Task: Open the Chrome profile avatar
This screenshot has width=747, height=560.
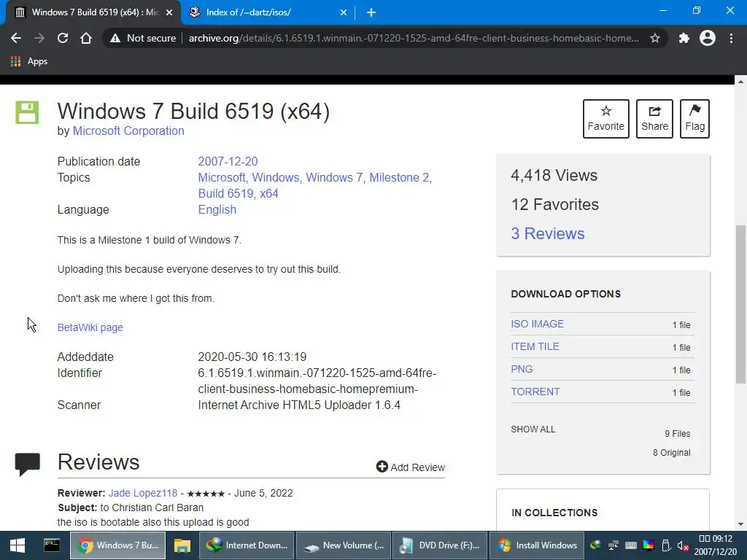Action: (x=708, y=38)
